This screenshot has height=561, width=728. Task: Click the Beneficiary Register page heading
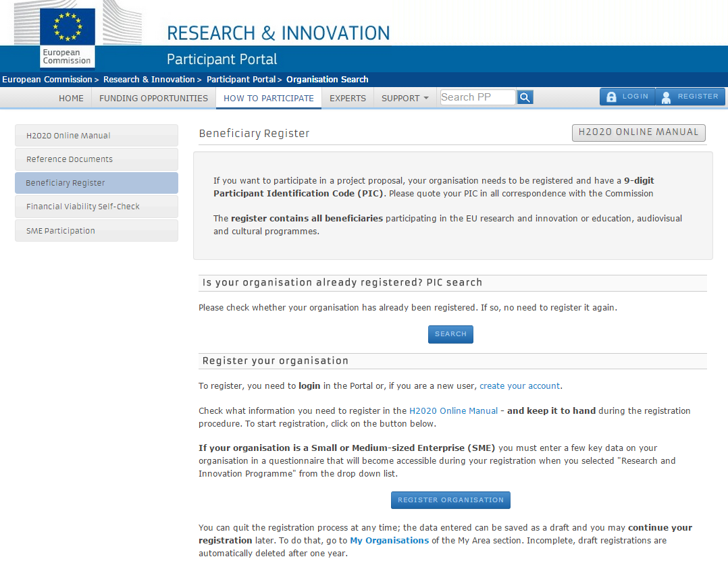click(x=254, y=133)
